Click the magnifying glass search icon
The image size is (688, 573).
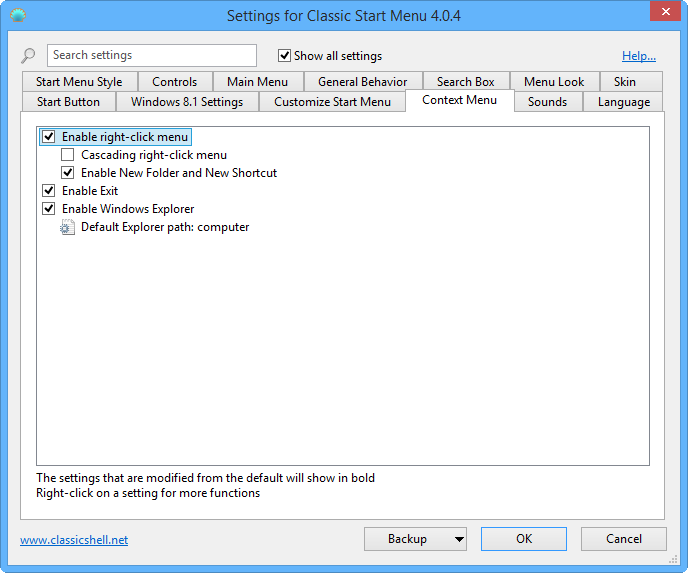coord(28,55)
